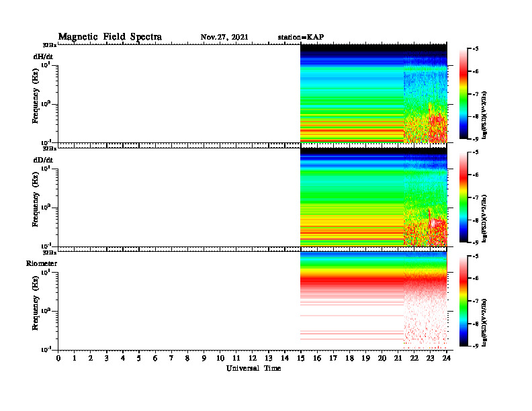532x411 pixels.
Task: Click hour tick label "13" on time axis
Action: [x=269, y=359]
